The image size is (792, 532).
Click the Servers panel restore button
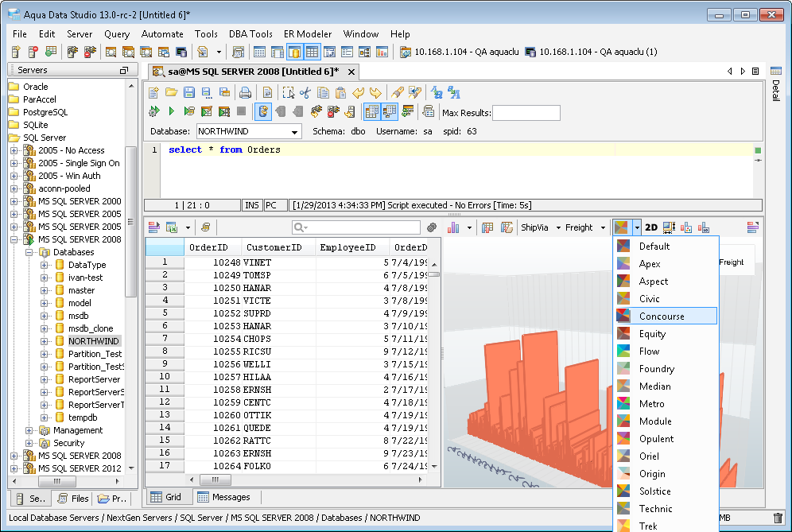click(124, 70)
